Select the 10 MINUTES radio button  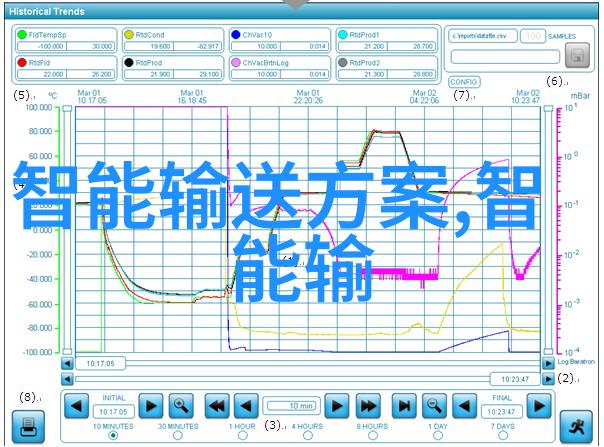click(113, 435)
